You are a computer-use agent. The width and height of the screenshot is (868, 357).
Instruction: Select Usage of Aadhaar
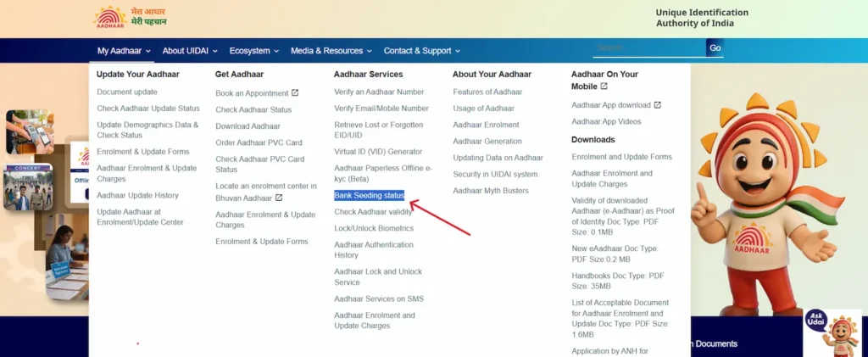484,109
